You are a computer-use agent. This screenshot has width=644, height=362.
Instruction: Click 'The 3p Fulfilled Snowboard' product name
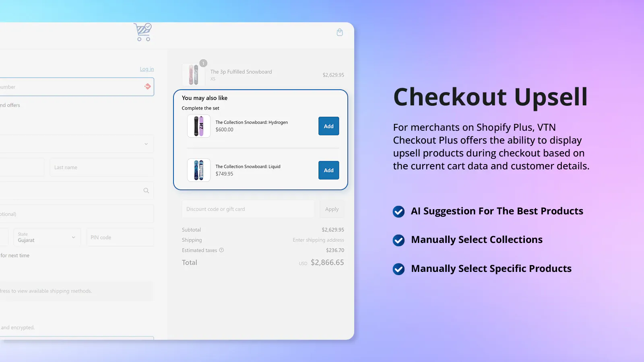(241, 72)
